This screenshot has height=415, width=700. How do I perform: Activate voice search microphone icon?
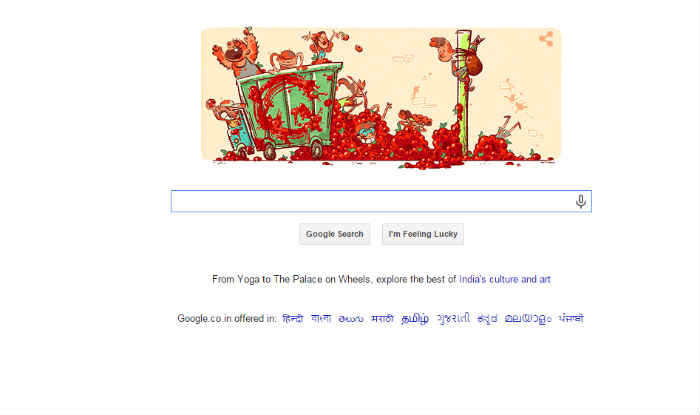tap(580, 202)
